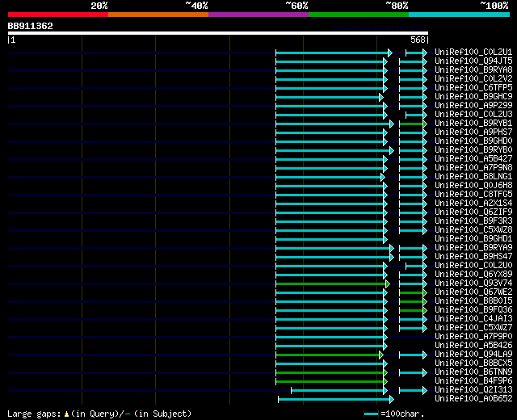The width and height of the screenshot is (517, 420).
Task: Pick the UniRef100_B8BCX5 subject label
Action: [473, 363]
